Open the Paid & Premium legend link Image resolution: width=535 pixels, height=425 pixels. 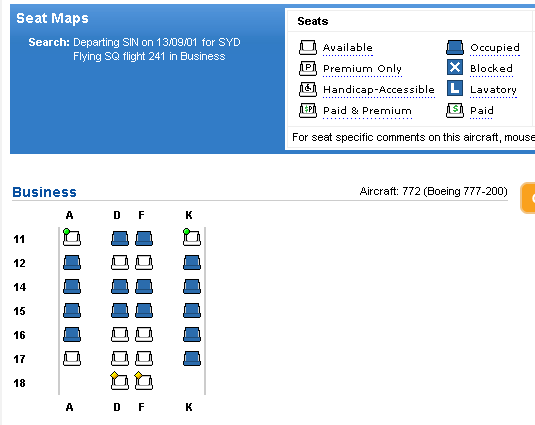367,111
